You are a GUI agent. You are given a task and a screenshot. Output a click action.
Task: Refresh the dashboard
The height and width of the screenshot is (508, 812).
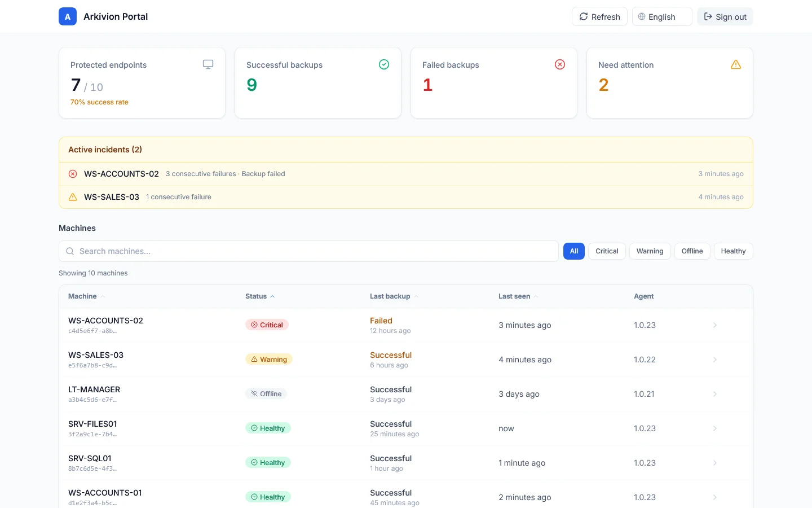pos(600,16)
